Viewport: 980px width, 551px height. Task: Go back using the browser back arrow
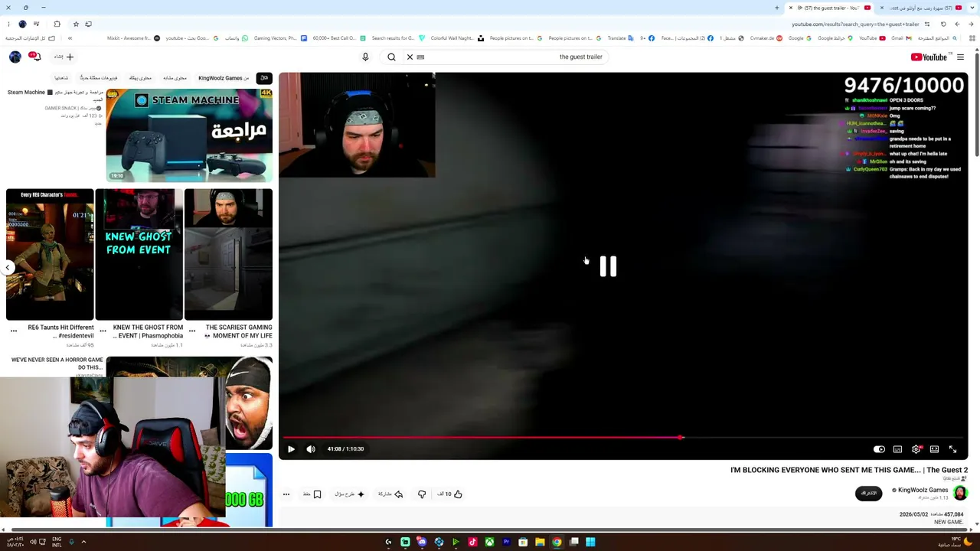click(969, 24)
